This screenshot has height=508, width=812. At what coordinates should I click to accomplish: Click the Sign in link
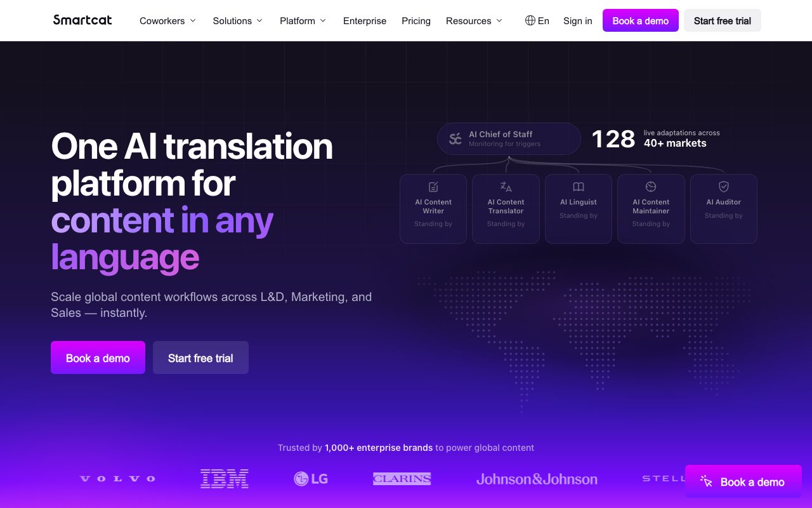[x=578, y=21]
